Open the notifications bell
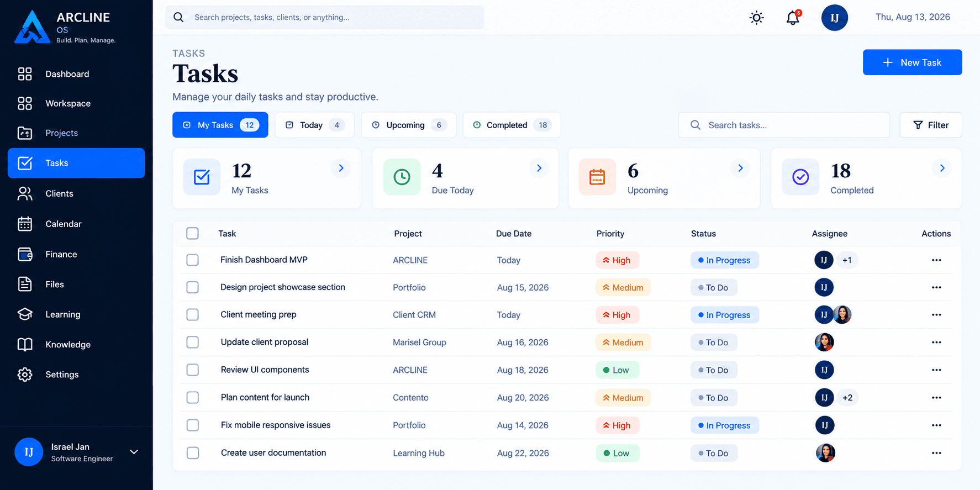This screenshot has width=980, height=490. [x=793, y=18]
